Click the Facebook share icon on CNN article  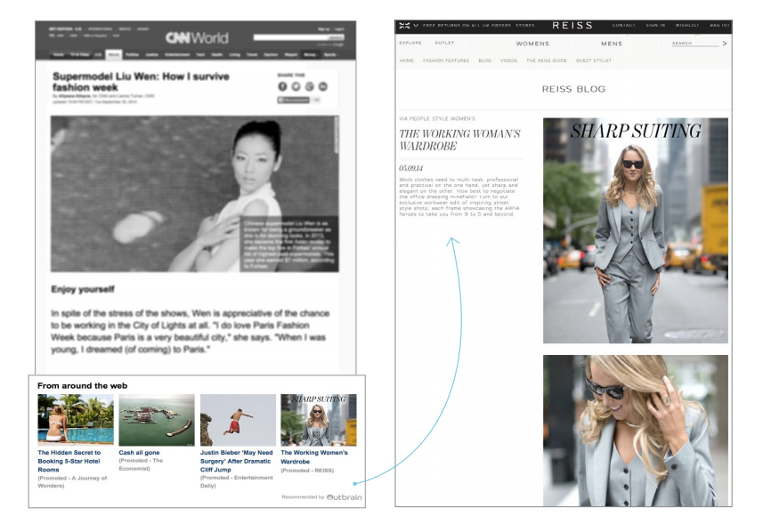282,86
